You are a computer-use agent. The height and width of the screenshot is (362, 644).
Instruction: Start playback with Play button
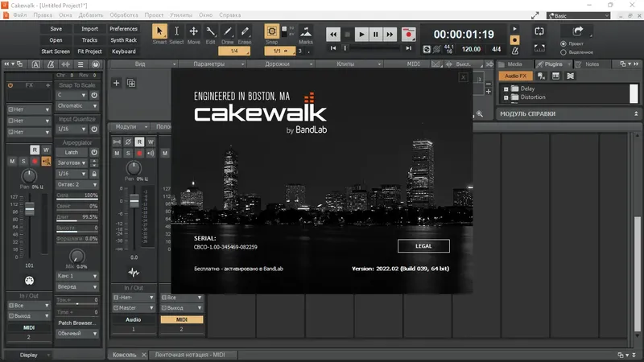click(x=361, y=35)
